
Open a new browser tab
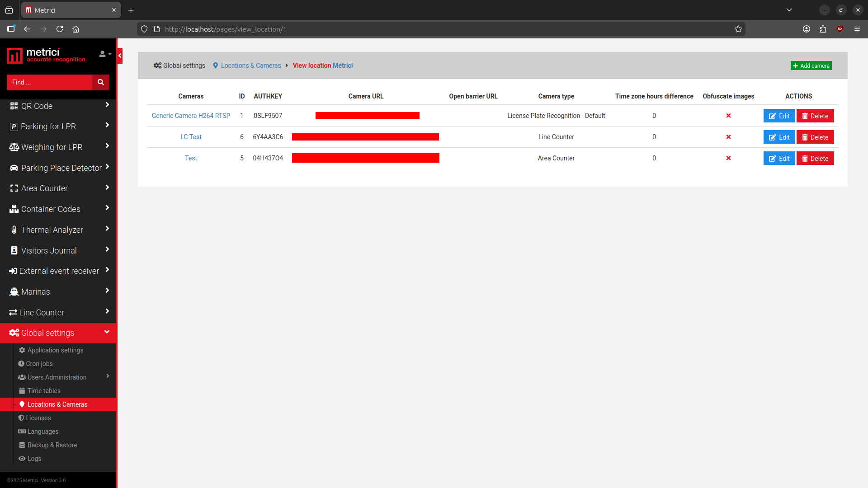[x=131, y=10]
